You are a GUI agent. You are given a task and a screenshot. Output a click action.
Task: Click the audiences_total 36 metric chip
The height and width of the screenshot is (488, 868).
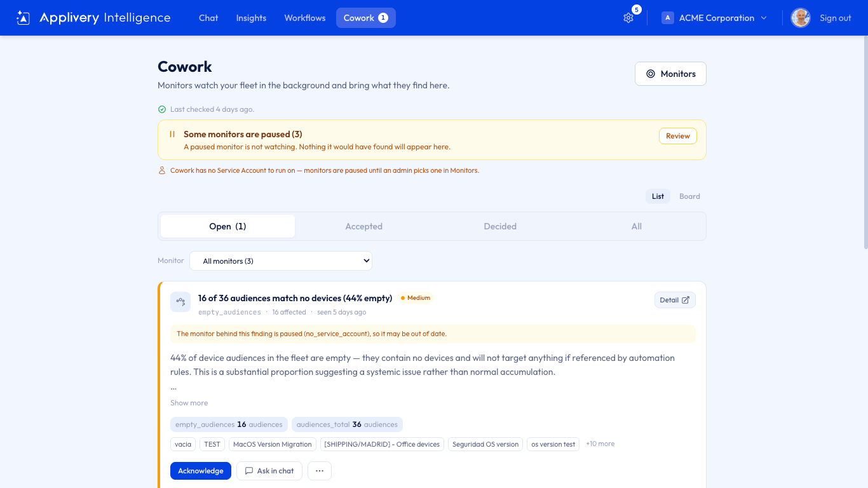347,424
